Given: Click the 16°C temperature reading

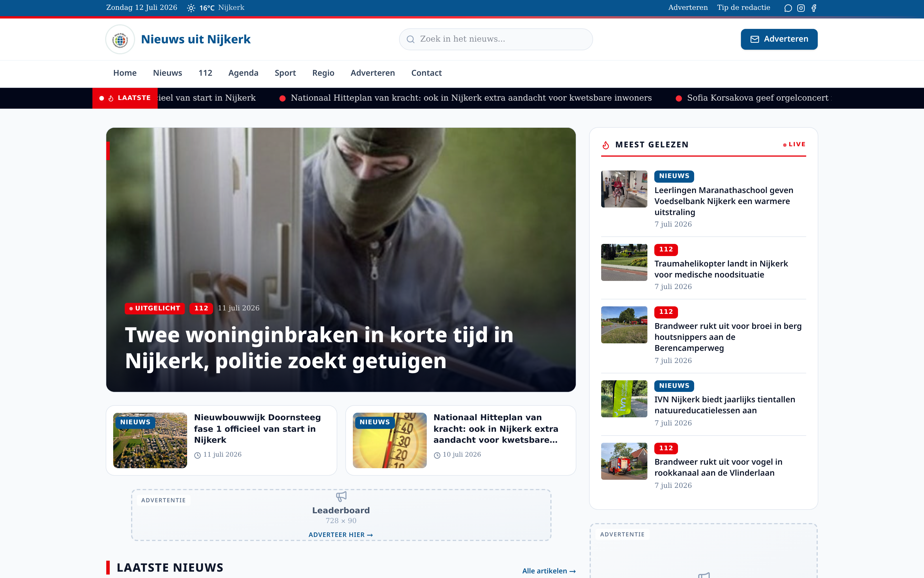Looking at the screenshot, I should tap(207, 8).
